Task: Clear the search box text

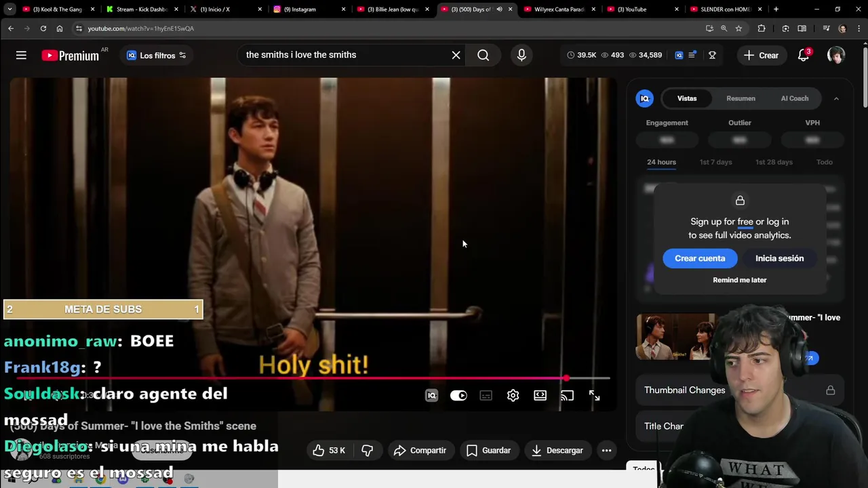Action: coord(456,56)
